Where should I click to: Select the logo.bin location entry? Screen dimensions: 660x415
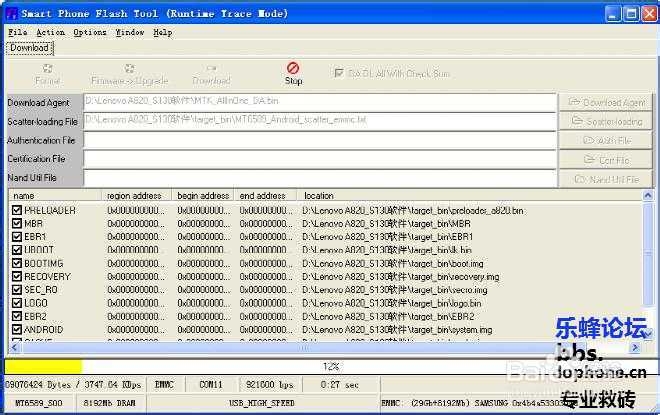(x=391, y=303)
